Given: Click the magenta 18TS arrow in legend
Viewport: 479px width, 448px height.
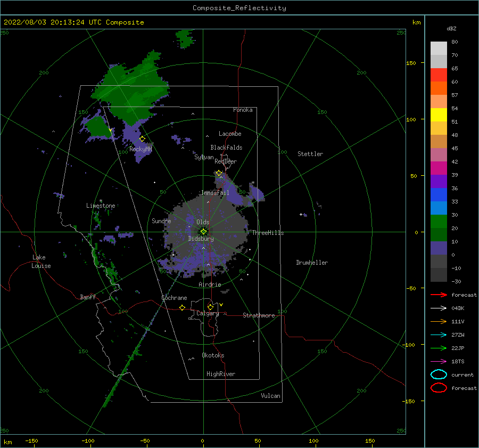Looking at the screenshot, I should [439, 362].
